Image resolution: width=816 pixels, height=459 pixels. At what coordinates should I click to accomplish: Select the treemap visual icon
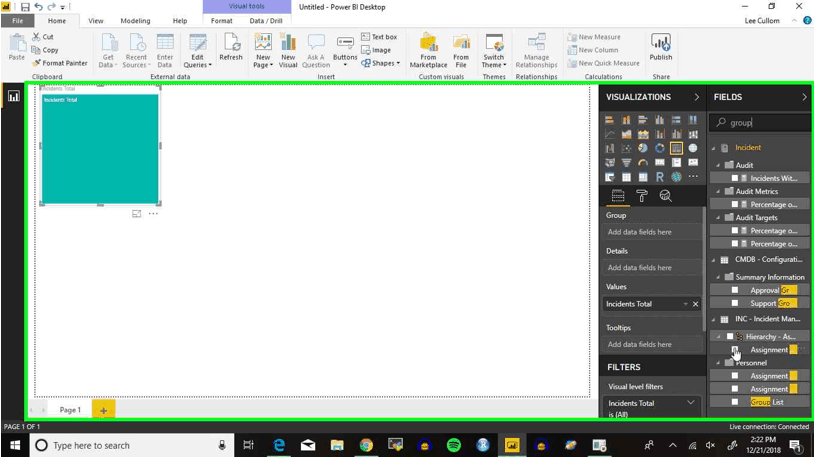click(676, 148)
